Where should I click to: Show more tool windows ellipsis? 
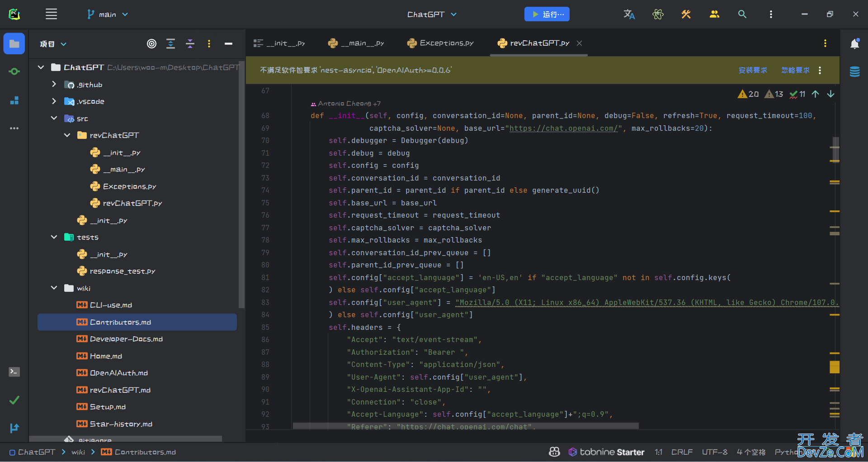point(14,129)
